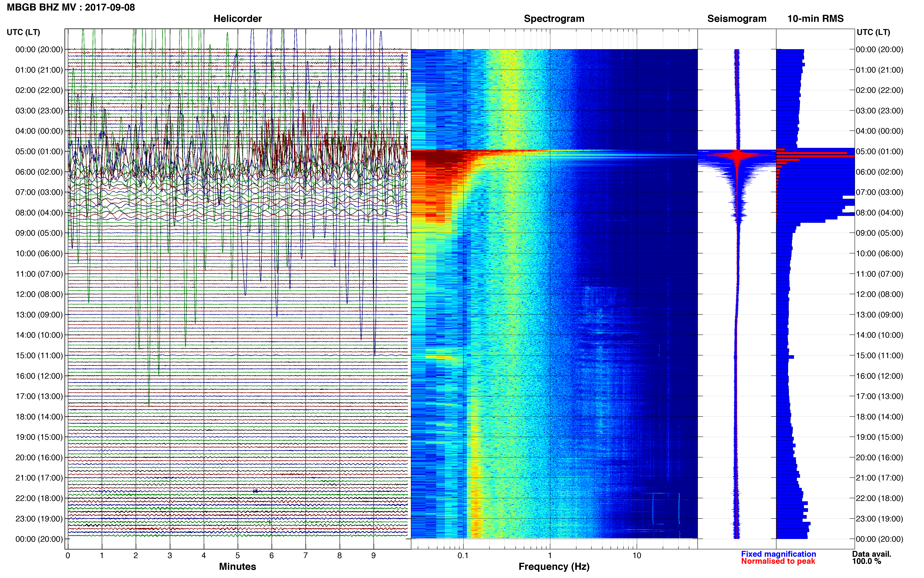
Task: Click the left '12:00 (08:00)' time label
Action: (x=39, y=294)
